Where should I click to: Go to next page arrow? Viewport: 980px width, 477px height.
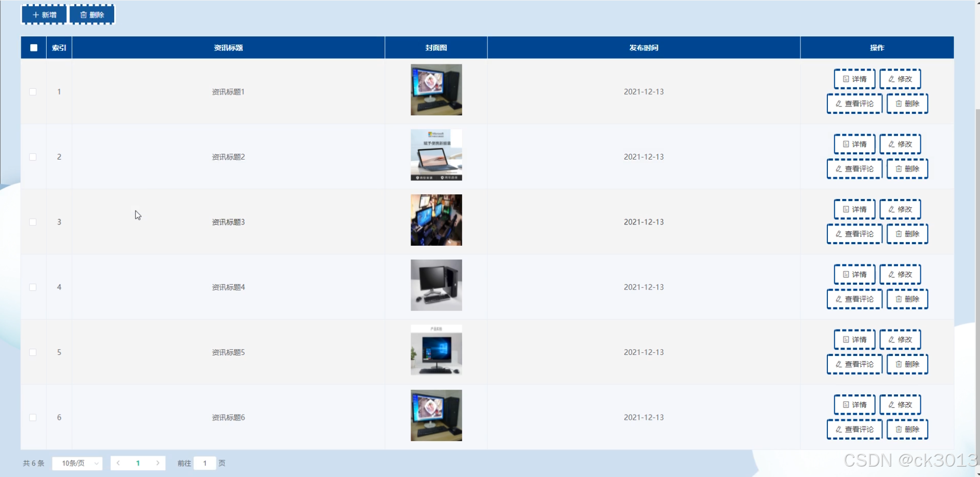pyautogui.click(x=158, y=463)
